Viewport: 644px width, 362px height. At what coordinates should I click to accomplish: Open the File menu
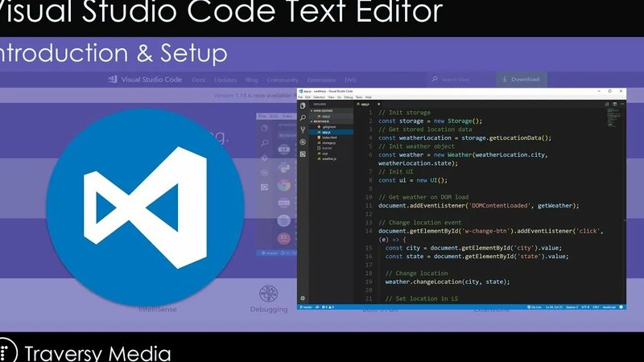point(300,97)
